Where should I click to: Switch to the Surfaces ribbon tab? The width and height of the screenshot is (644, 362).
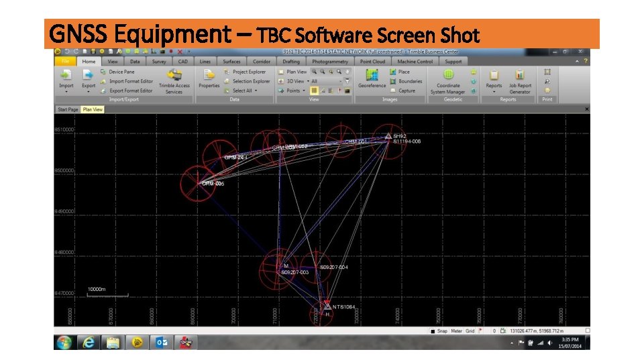pyautogui.click(x=231, y=61)
